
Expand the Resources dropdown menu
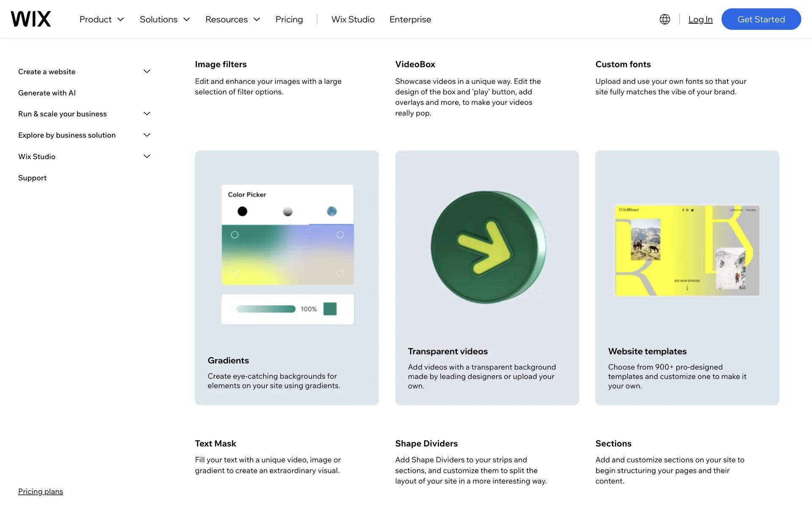(x=232, y=19)
